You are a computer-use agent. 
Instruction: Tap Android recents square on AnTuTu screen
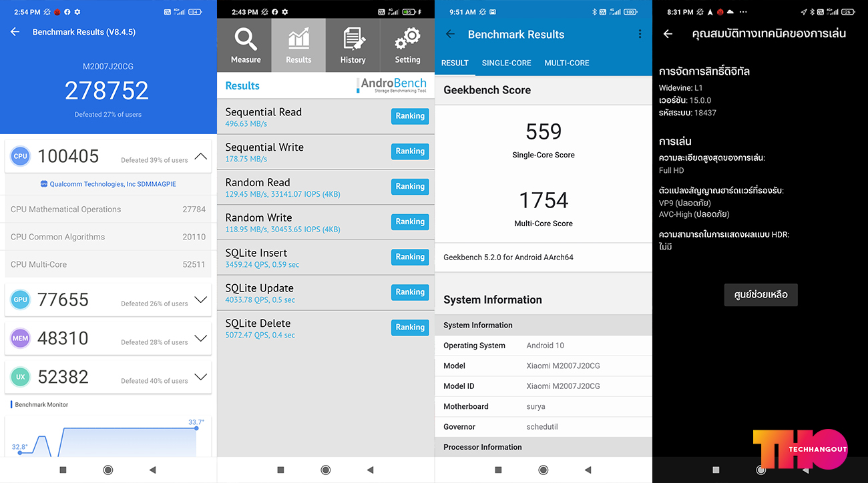63,470
